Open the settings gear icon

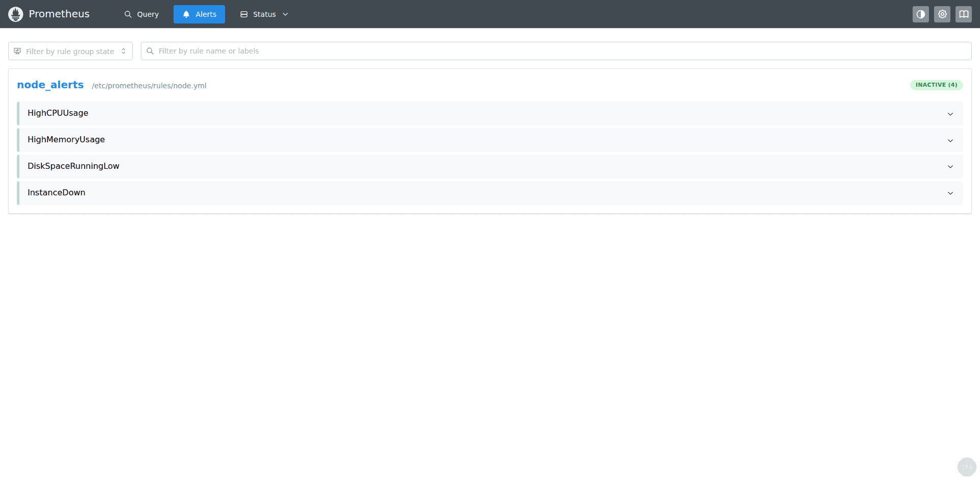(x=942, y=14)
